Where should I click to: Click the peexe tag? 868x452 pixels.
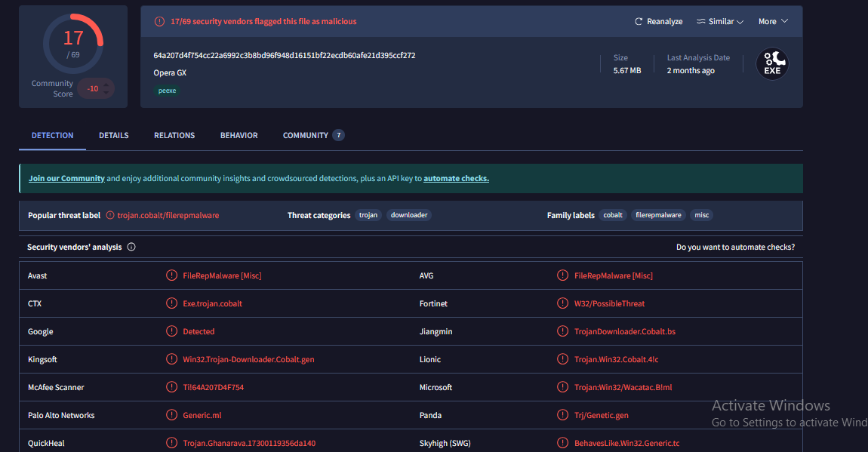(167, 91)
